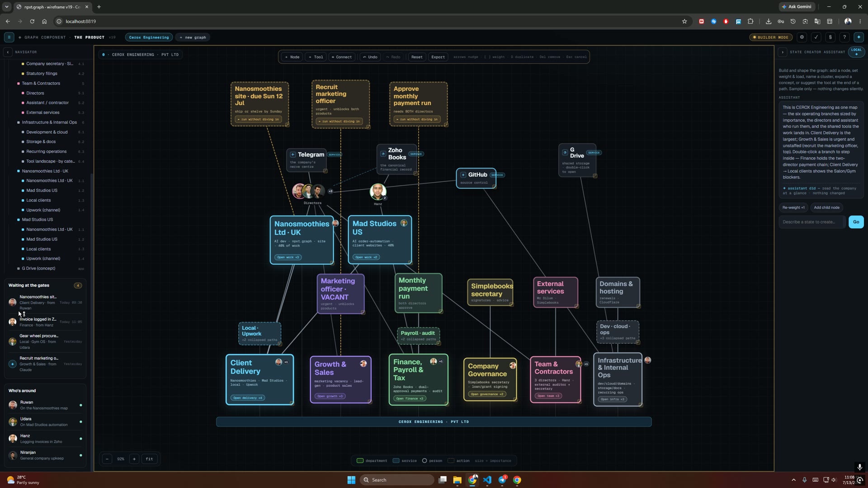
Task: Click the checkmark icon in the top-right header
Action: 816,38
